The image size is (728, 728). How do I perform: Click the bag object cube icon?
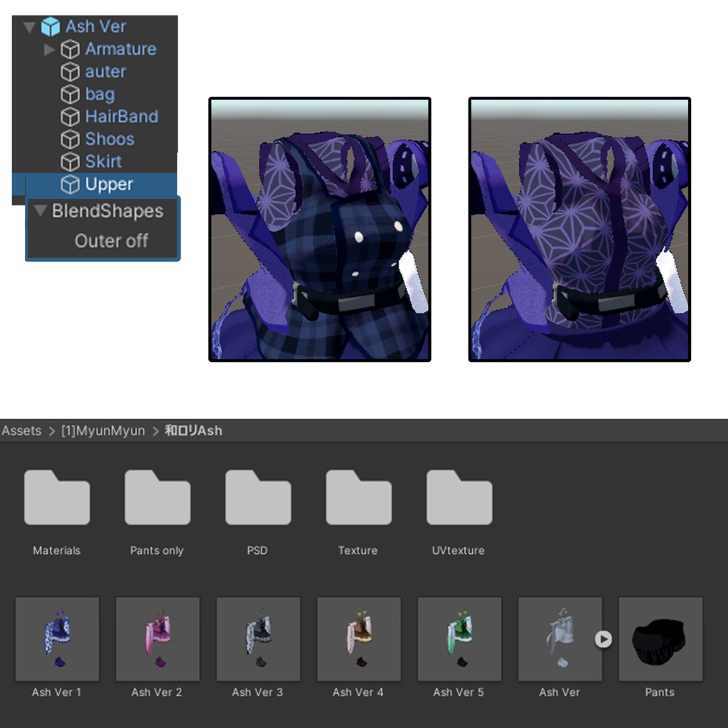[x=70, y=95]
